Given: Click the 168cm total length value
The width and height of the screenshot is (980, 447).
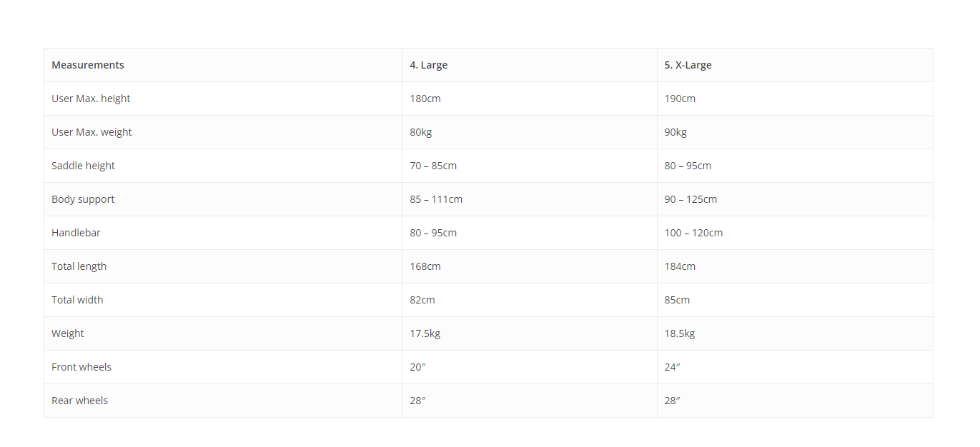Looking at the screenshot, I should pos(425,266).
